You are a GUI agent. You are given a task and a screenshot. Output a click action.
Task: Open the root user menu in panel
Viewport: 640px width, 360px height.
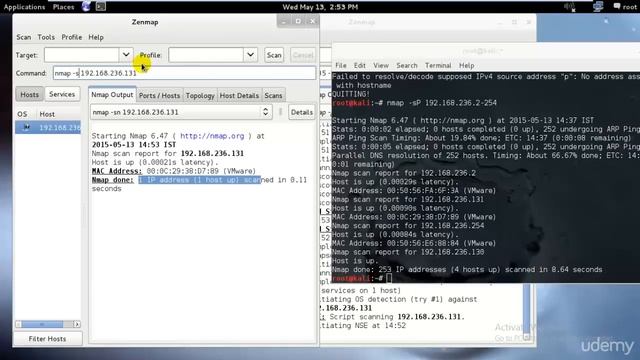point(629,7)
